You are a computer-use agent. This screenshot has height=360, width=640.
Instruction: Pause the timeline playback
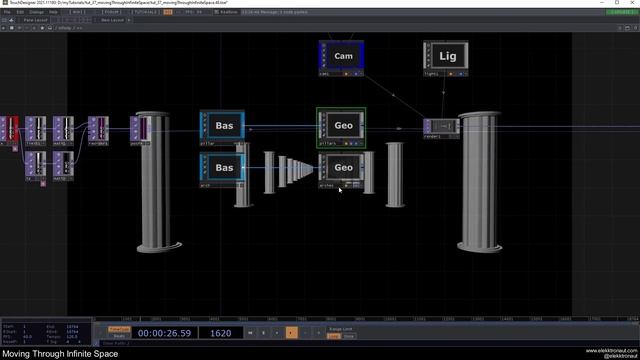pyautogui.click(x=264, y=333)
